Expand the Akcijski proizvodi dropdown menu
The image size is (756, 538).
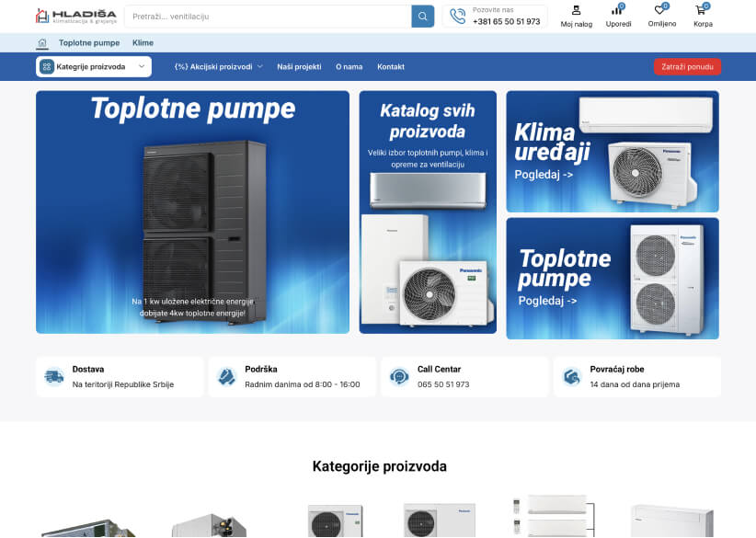[x=216, y=66]
